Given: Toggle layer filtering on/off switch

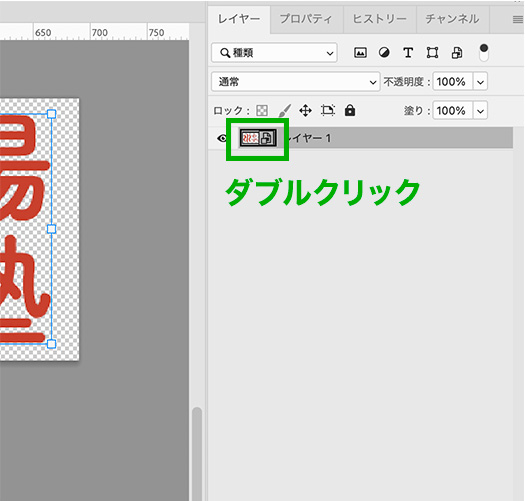Looking at the screenshot, I should [x=484, y=53].
